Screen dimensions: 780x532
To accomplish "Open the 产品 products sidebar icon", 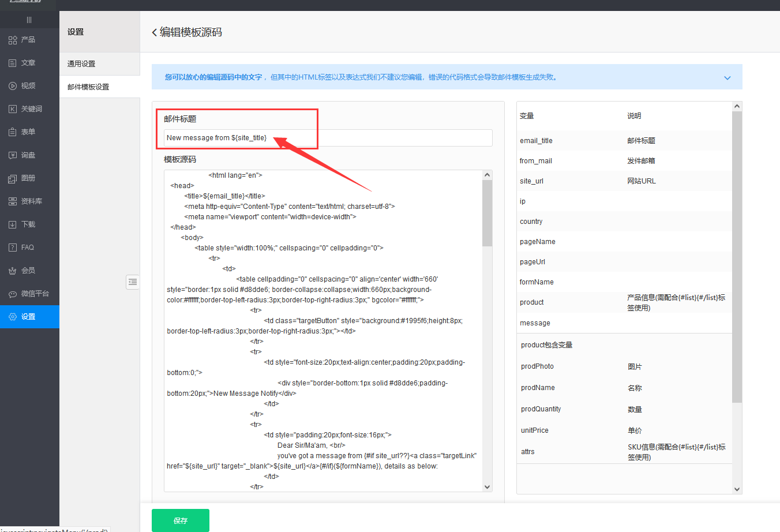I will pyautogui.click(x=13, y=40).
